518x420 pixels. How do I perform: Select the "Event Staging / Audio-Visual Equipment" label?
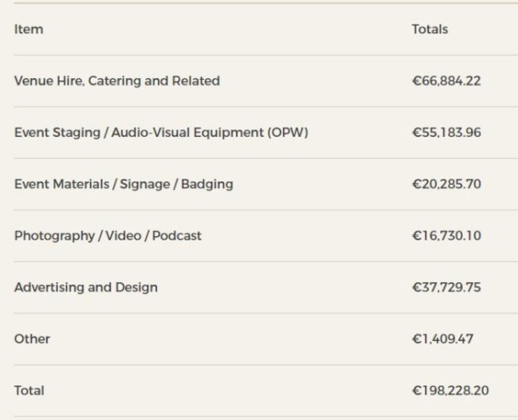pyautogui.click(x=137, y=132)
